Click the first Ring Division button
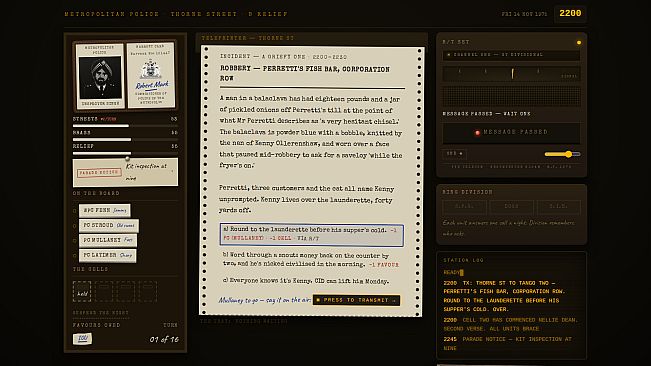 [464, 207]
